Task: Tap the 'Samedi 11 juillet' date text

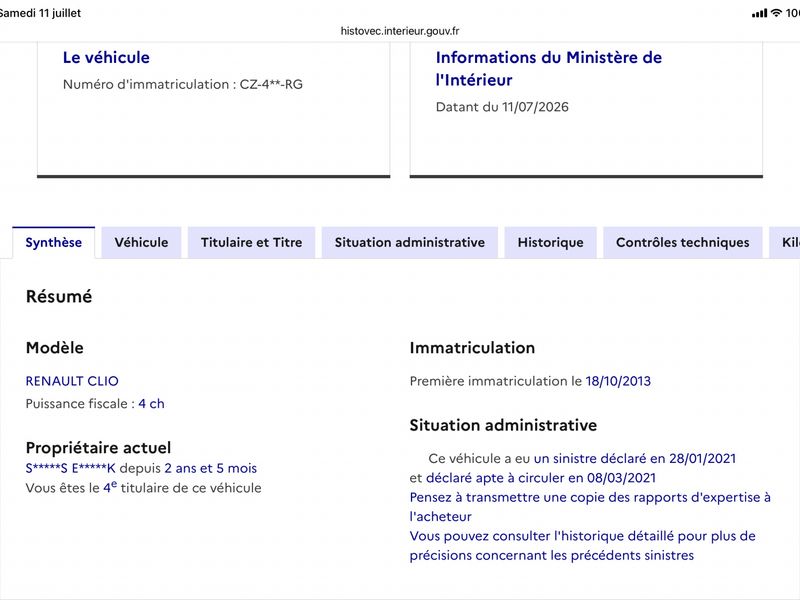Action: (40, 13)
